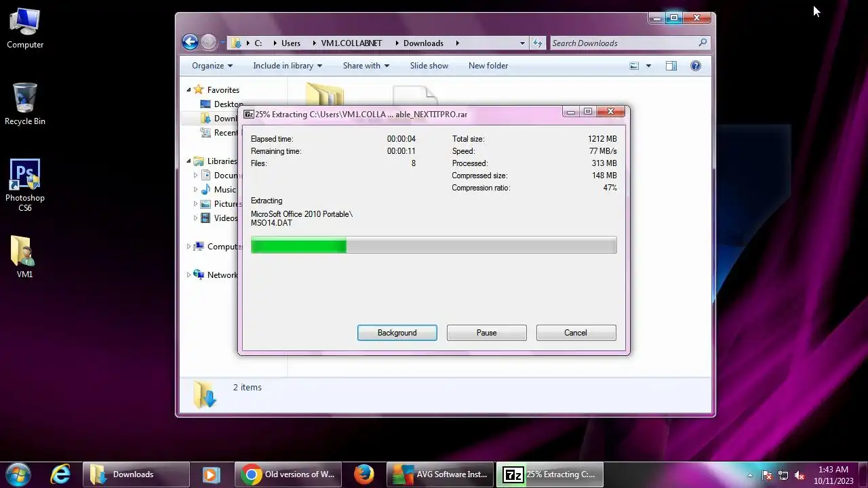The height and width of the screenshot is (488, 868).
Task: Pause the 7-Zip extraction
Action: point(487,333)
